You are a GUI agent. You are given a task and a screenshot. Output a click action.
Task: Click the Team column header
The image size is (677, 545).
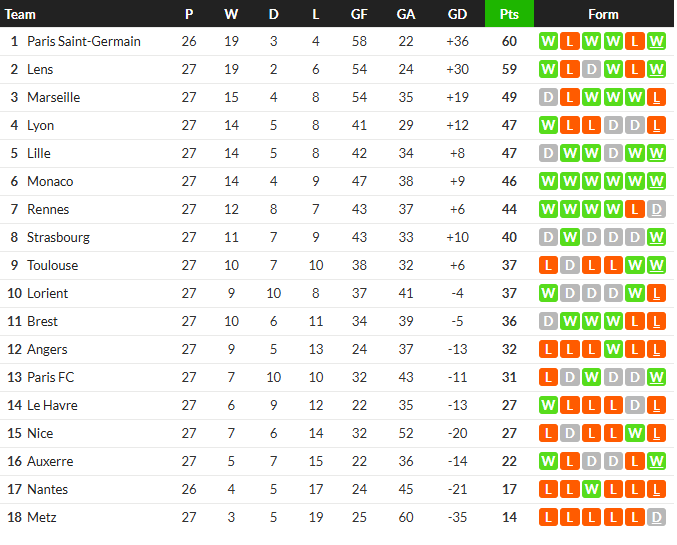(20, 14)
